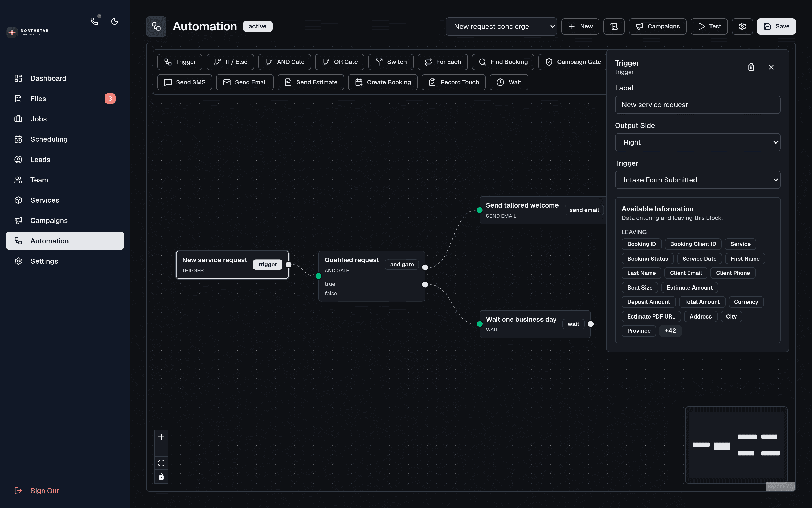Zoom in on the canvas
Screen dimensions: 812x508
(x=161, y=437)
